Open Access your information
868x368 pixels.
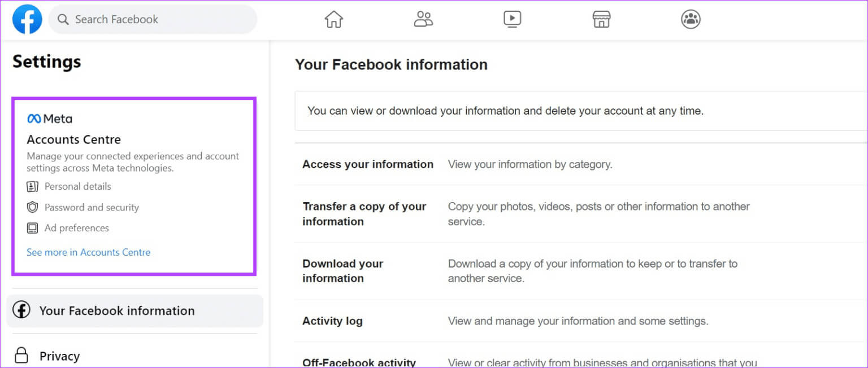click(368, 164)
